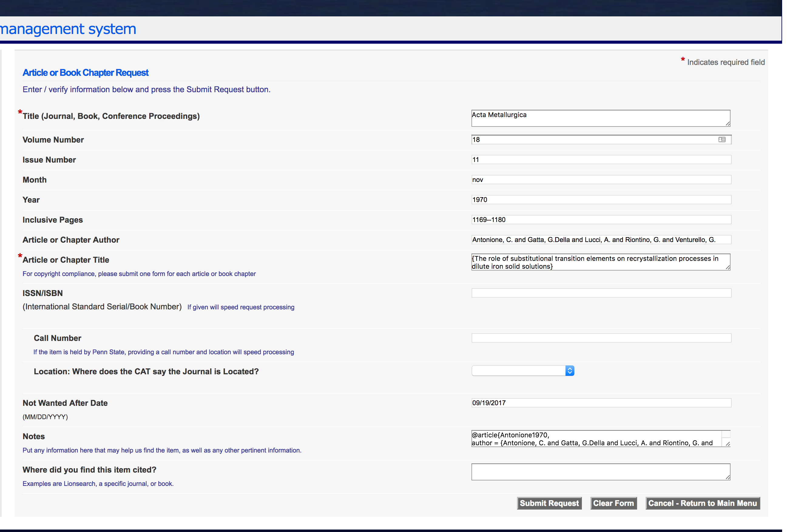Click the Lionsearch examples hint text
The height and width of the screenshot is (532, 790).
coord(98,484)
